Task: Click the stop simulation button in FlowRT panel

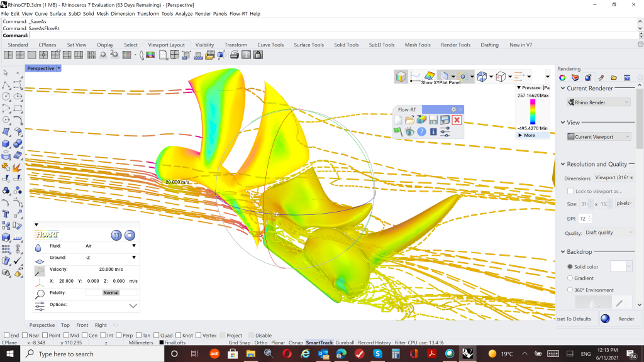Action: click(x=130, y=235)
